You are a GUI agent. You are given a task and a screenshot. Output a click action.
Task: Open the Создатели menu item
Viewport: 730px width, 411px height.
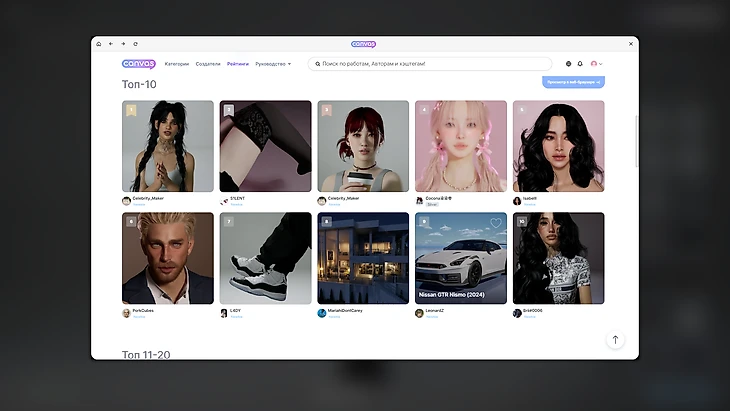208,64
